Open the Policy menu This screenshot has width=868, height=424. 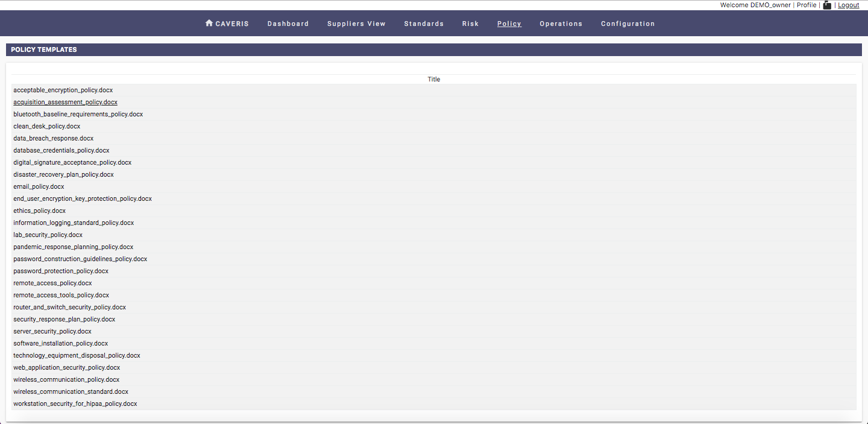(509, 24)
